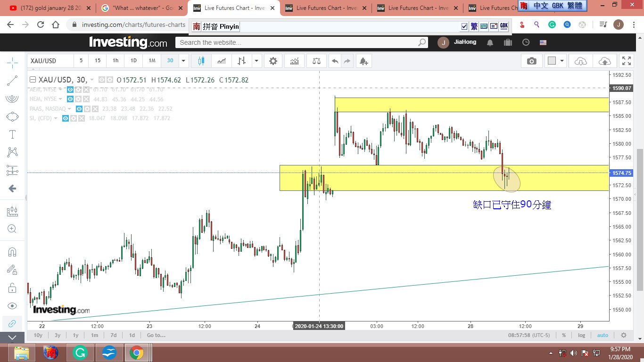Toggle stay in drawing mode pencil-lock
The height and width of the screenshot is (362, 644).
12,270
